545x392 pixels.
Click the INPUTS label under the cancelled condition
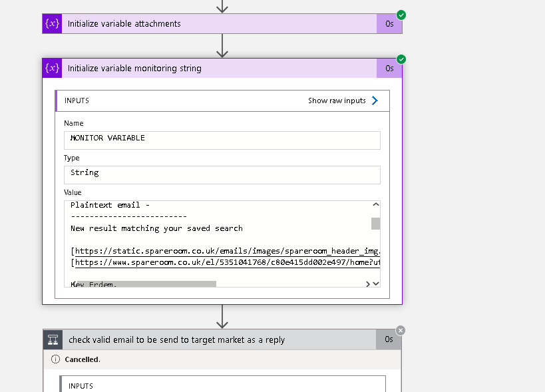[x=81, y=386]
